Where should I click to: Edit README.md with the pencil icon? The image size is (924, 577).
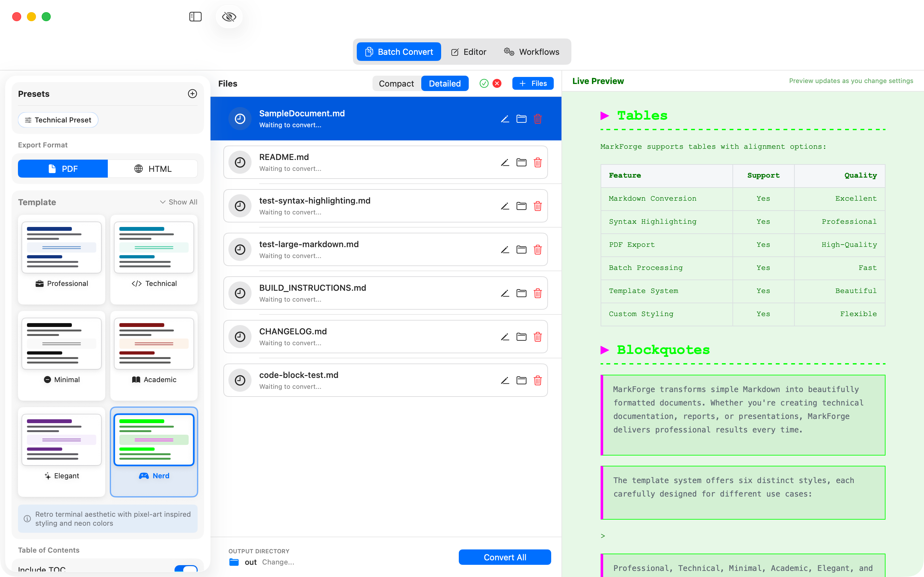505,163
